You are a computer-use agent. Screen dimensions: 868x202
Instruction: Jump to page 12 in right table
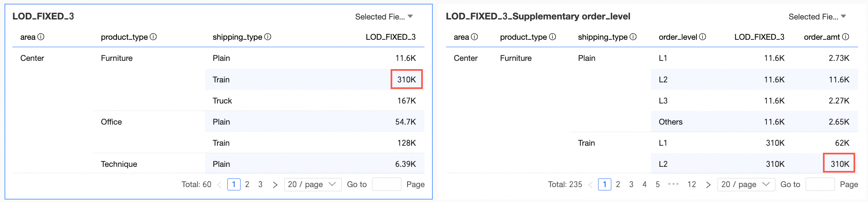(x=692, y=184)
